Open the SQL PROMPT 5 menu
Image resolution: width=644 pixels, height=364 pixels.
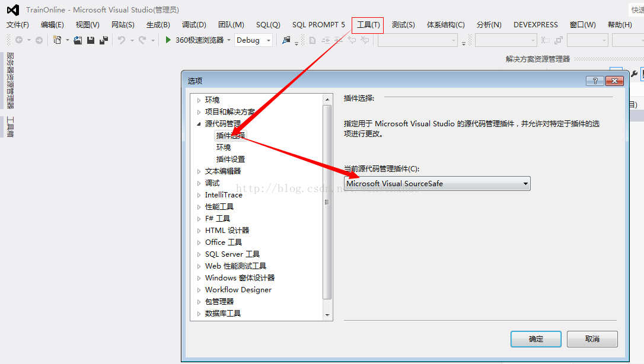pos(318,25)
